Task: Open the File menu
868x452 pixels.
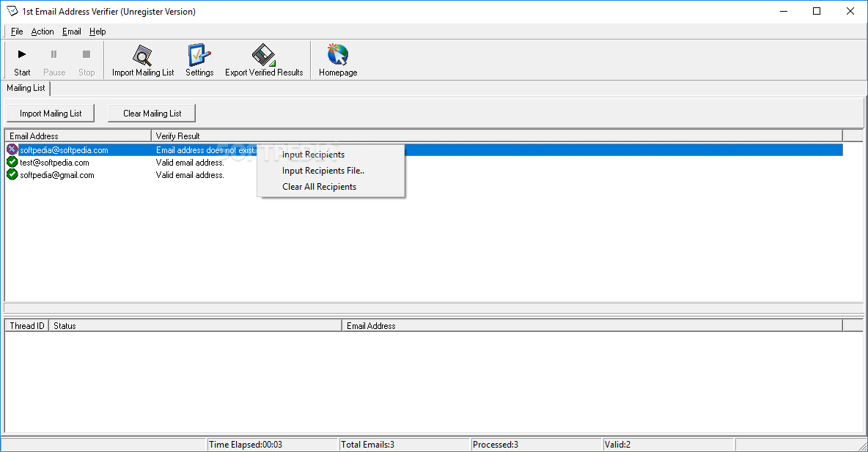Action: [x=17, y=32]
